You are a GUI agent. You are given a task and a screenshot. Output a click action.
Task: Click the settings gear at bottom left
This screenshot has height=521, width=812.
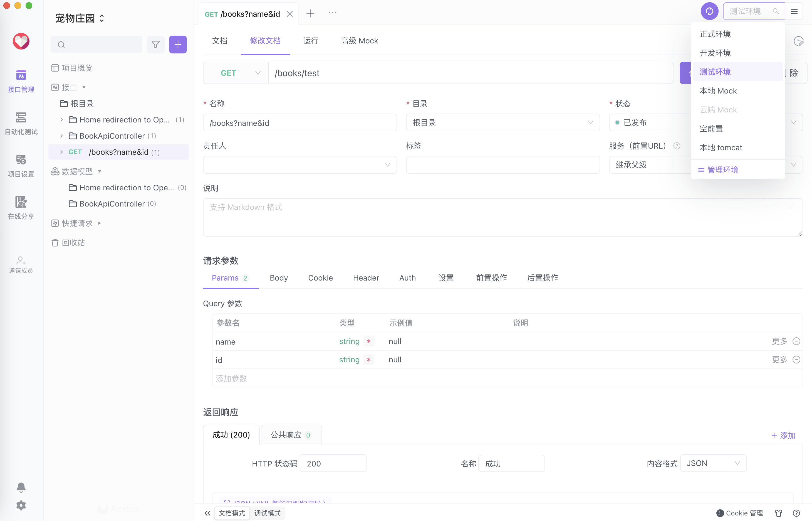click(21, 505)
